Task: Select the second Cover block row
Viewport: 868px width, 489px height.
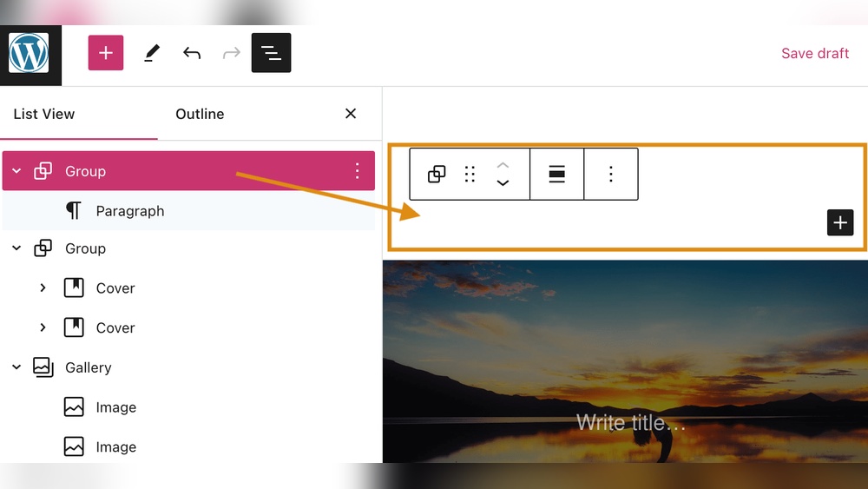Action: tap(188, 327)
